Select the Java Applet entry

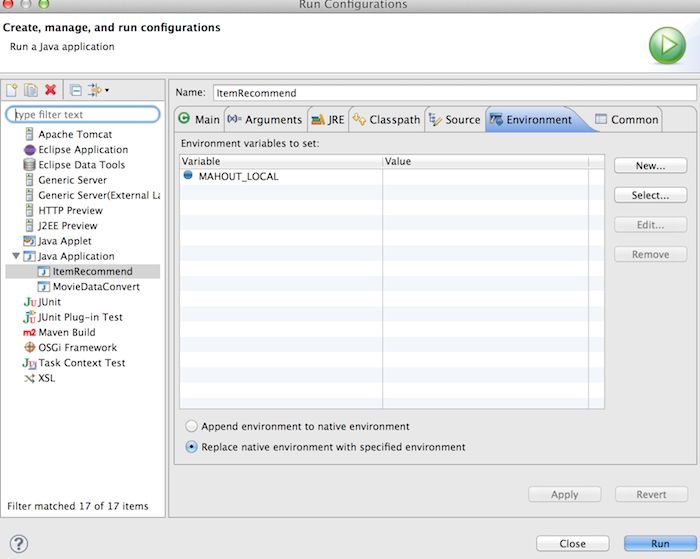point(65,241)
